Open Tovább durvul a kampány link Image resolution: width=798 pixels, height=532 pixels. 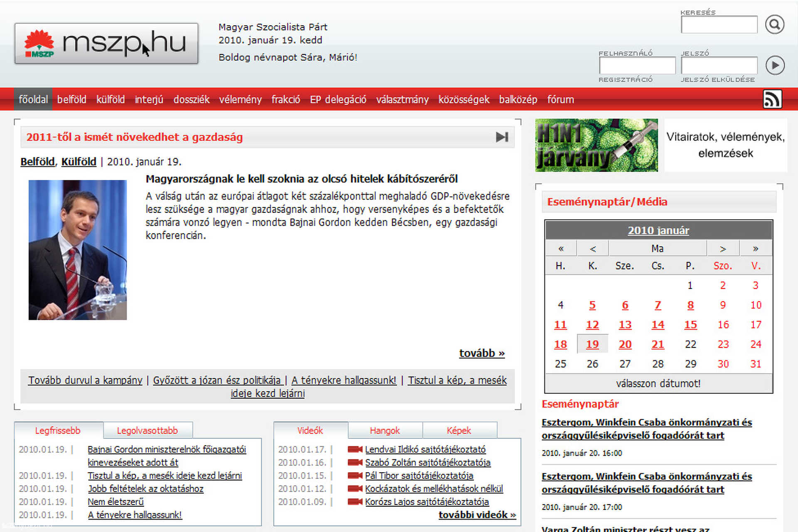(x=85, y=380)
